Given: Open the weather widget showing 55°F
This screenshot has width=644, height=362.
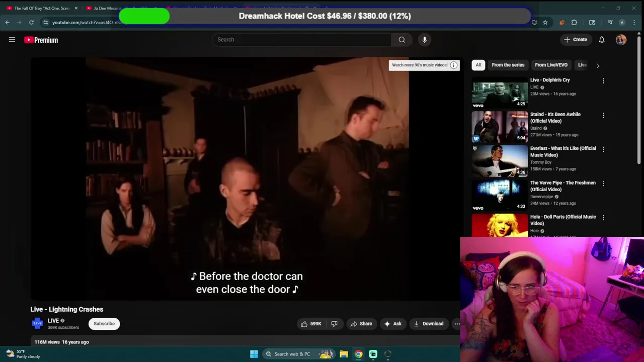Looking at the screenshot, I should pos(23,354).
